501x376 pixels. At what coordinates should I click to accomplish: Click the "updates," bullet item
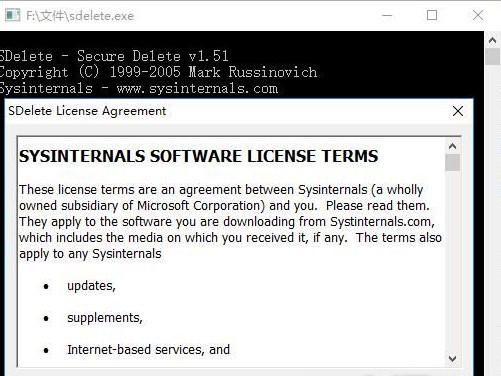point(91,286)
